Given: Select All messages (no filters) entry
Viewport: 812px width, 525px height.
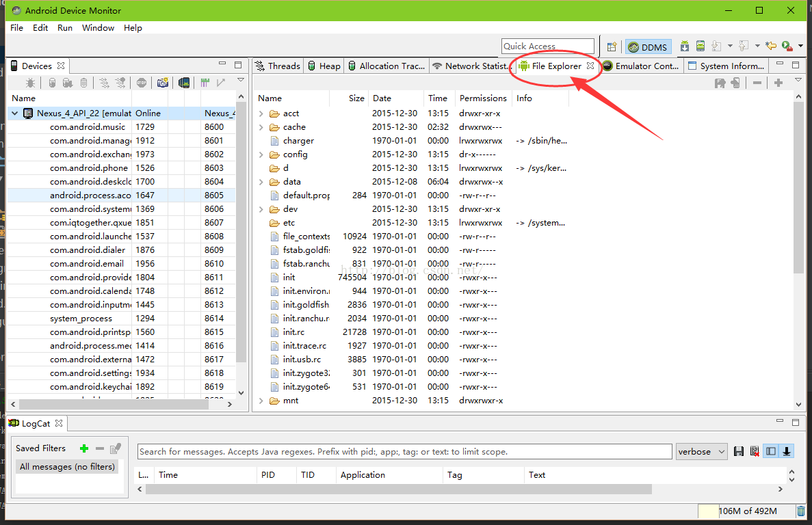Looking at the screenshot, I should (67, 467).
